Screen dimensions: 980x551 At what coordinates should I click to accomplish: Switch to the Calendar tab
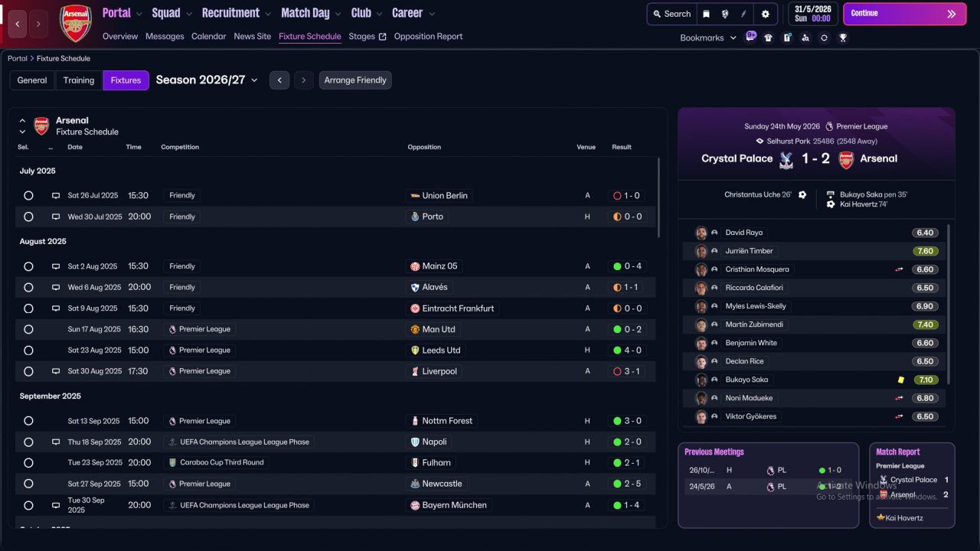click(209, 36)
